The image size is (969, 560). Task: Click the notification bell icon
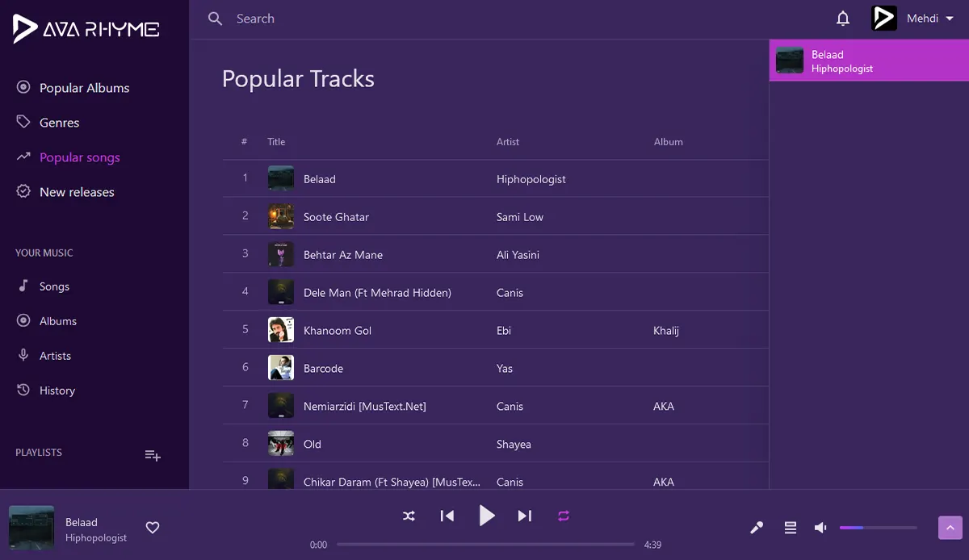(842, 19)
